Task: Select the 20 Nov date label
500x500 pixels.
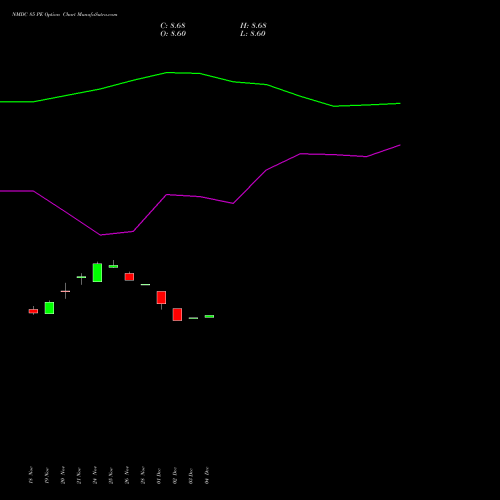Action: (x=63, y=475)
